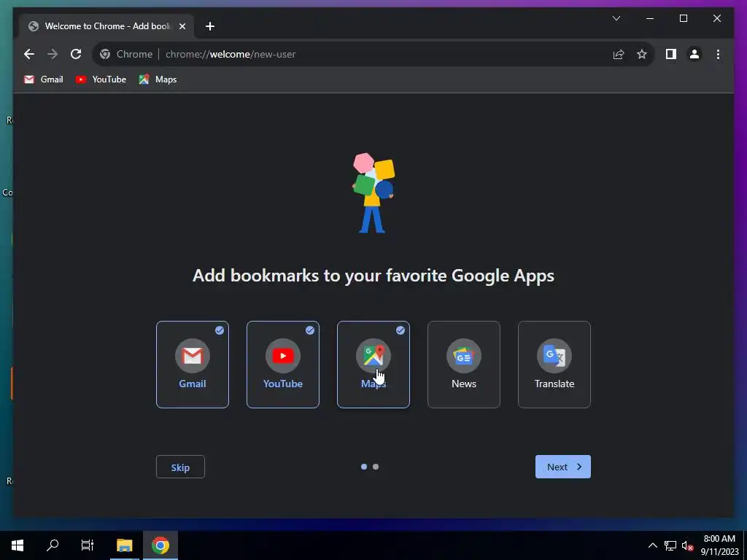Select the Welcome to Chrome tab
This screenshot has width=747, height=560.
(107, 26)
